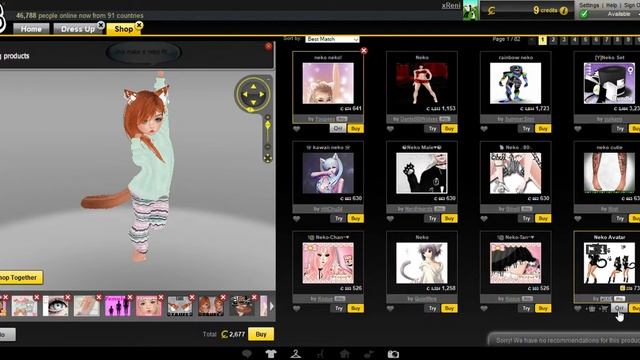Buy the total outfit for 2,677 credits
640x360 pixels.
click(x=261, y=334)
